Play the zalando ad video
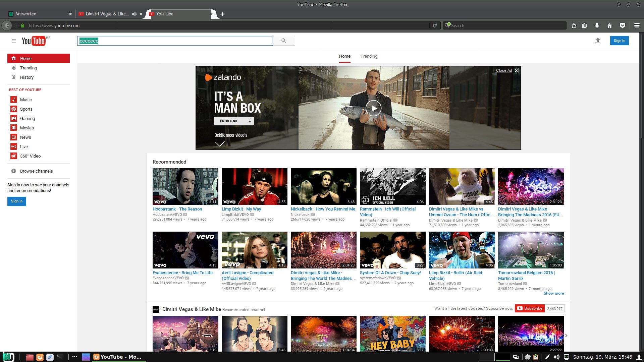The height and width of the screenshot is (362, 644). tap(374, 108)
